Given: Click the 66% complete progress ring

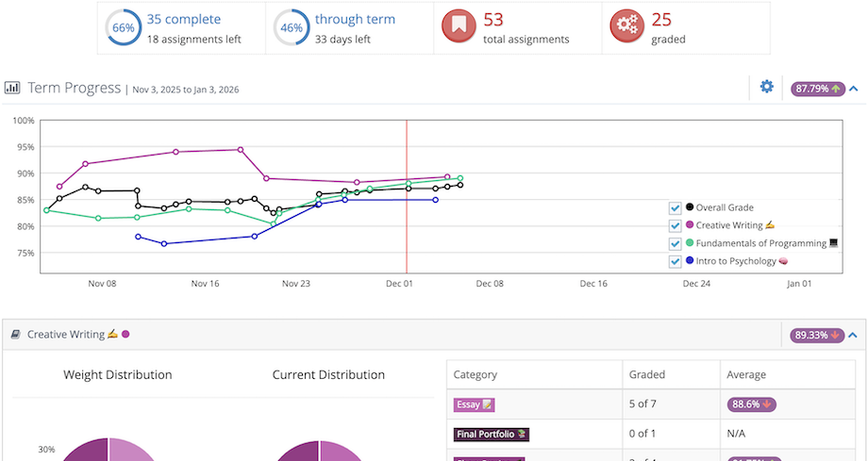Looking at the screenshot, I should [x=124, y=28].
